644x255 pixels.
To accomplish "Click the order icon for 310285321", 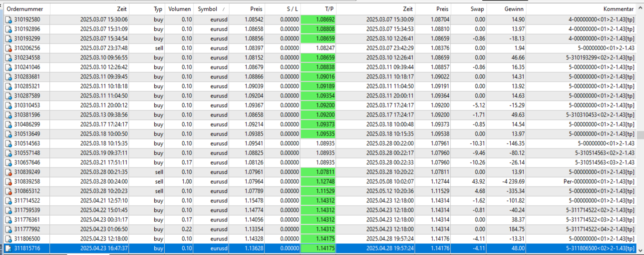I will (x=8, y=86).
